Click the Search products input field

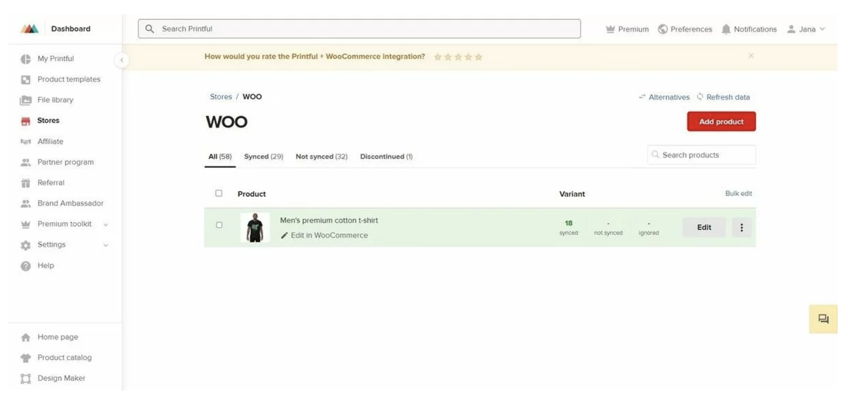pyautogui.click(x=702, y=155)
